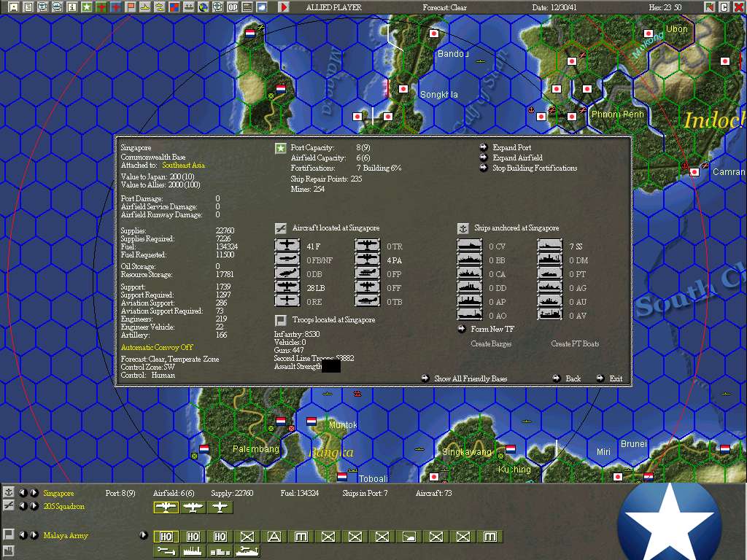The image size is (747, 560).
Task: Select the first HQ unit icon for Malaya Army
Action: click(x=166, y=537)
